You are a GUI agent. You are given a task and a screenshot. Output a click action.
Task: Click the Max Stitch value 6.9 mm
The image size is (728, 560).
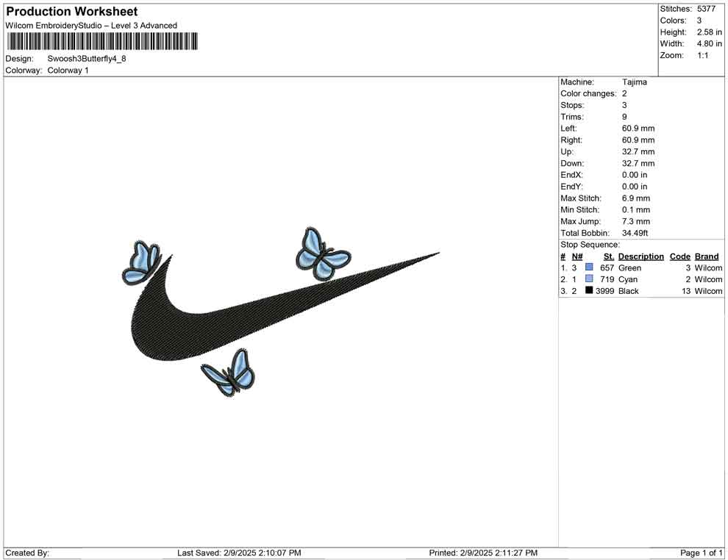[x=636, y=198]
